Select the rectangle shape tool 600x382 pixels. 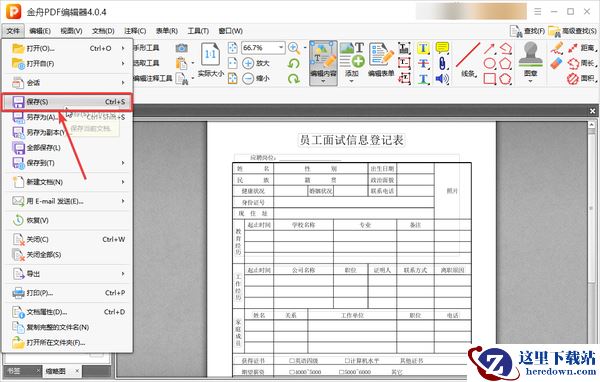click(x=489, y=79)
